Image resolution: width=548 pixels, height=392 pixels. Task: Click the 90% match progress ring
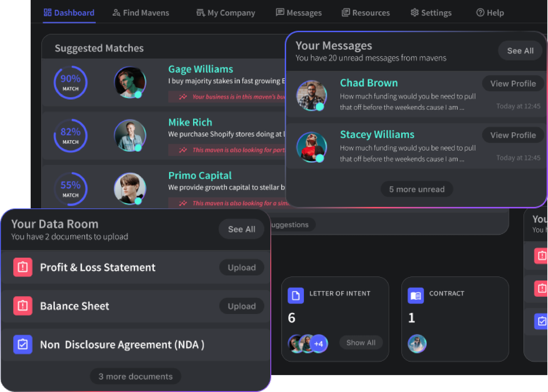tap(70, 82)
